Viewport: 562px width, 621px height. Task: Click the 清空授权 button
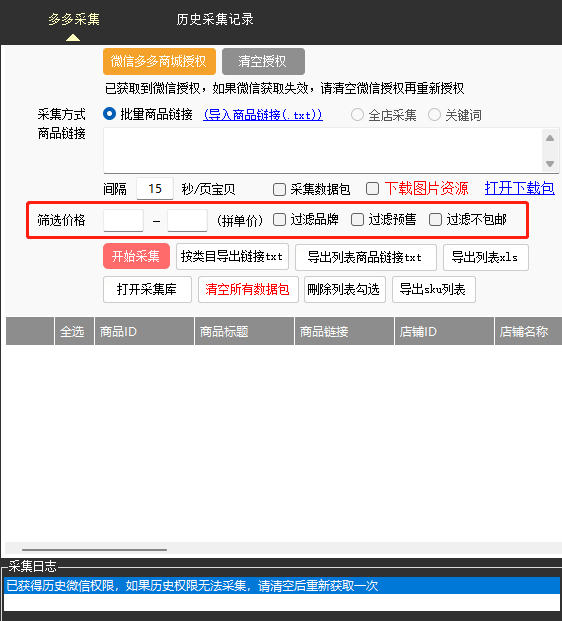263,61
